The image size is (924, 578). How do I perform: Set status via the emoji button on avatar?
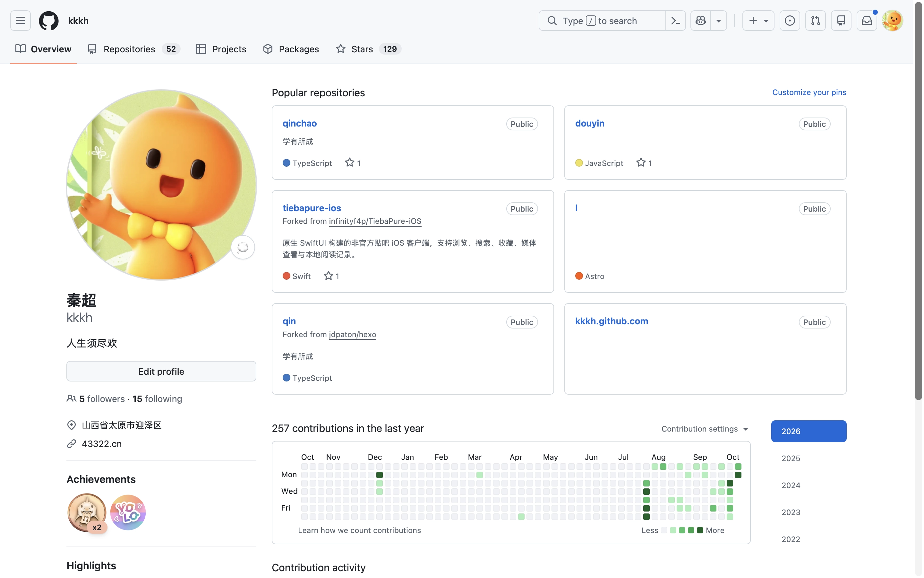pyautogui.click(x=243, y=247)
